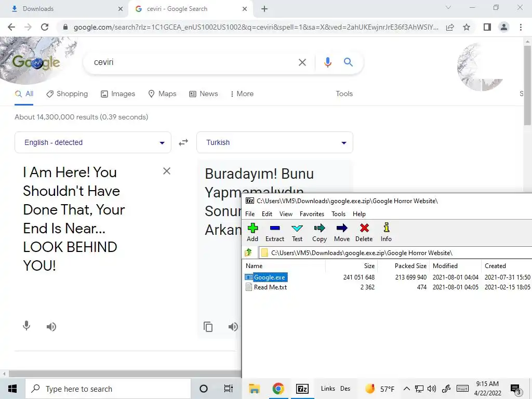Viewport: 532px width, 399px height.
Task: Open Chrome profile menu
Action: tap(504, 27)
